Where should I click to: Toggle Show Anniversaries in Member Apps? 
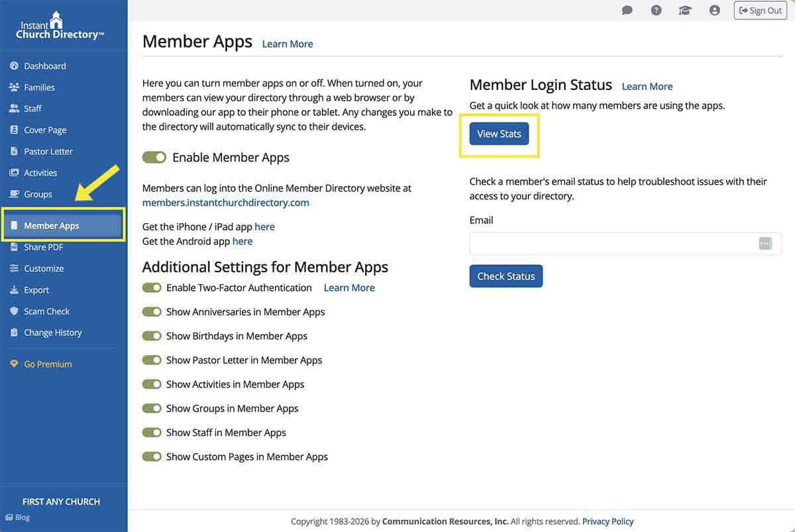152,311
